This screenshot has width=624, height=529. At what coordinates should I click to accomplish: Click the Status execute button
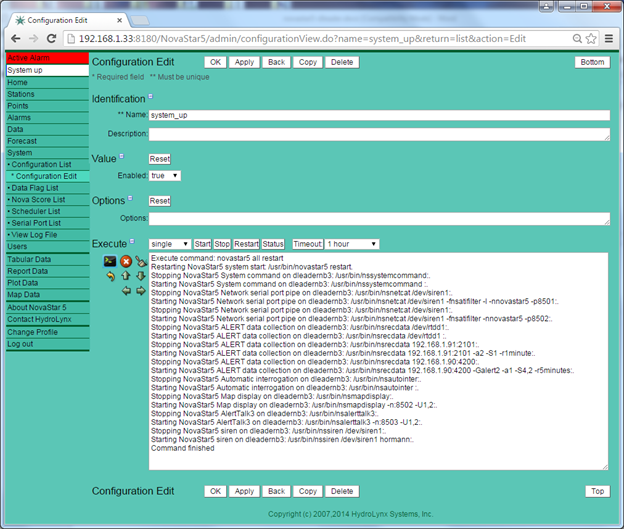click(x=273, y=244)
